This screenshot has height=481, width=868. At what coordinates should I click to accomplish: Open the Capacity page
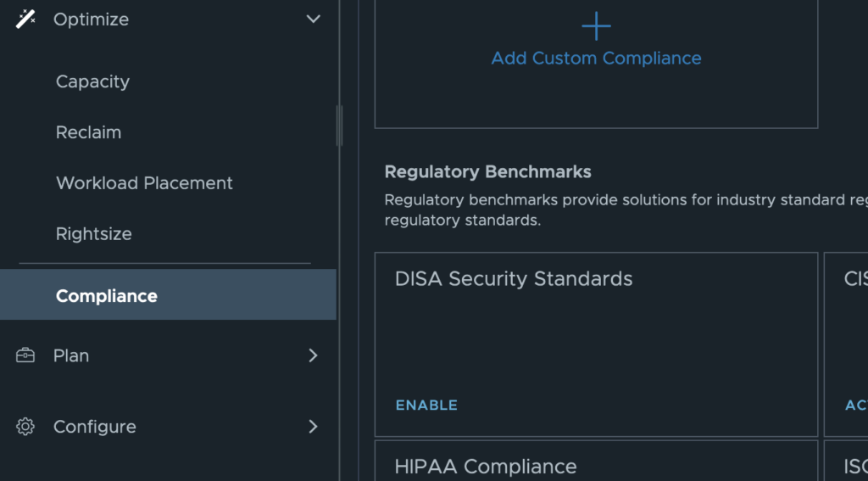[92, 81]
